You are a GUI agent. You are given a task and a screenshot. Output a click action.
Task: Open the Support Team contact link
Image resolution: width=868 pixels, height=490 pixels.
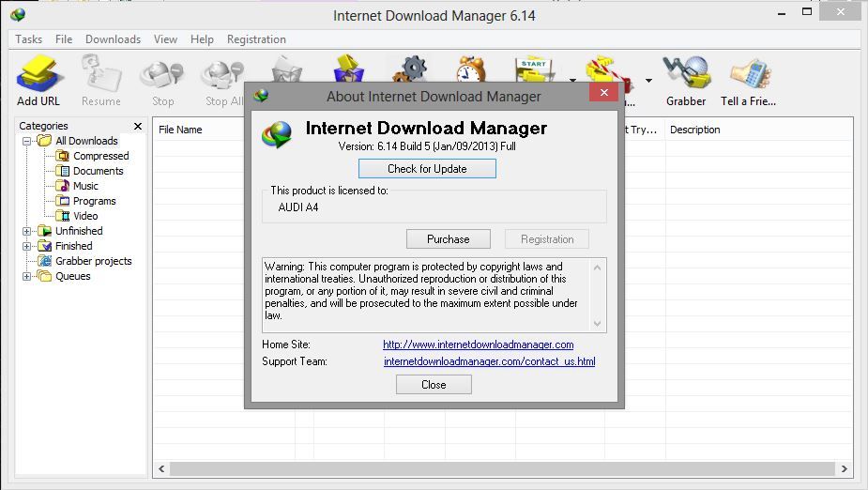(489, 361)
